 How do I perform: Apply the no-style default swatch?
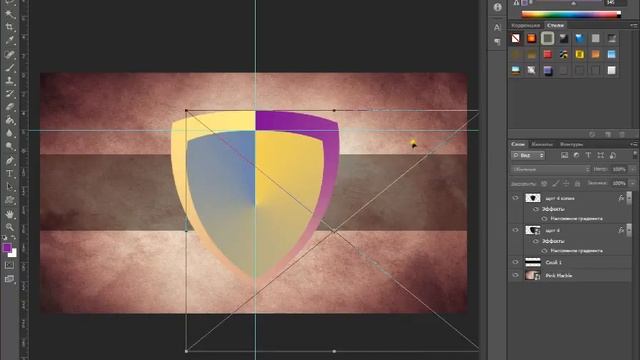(516, 38)
